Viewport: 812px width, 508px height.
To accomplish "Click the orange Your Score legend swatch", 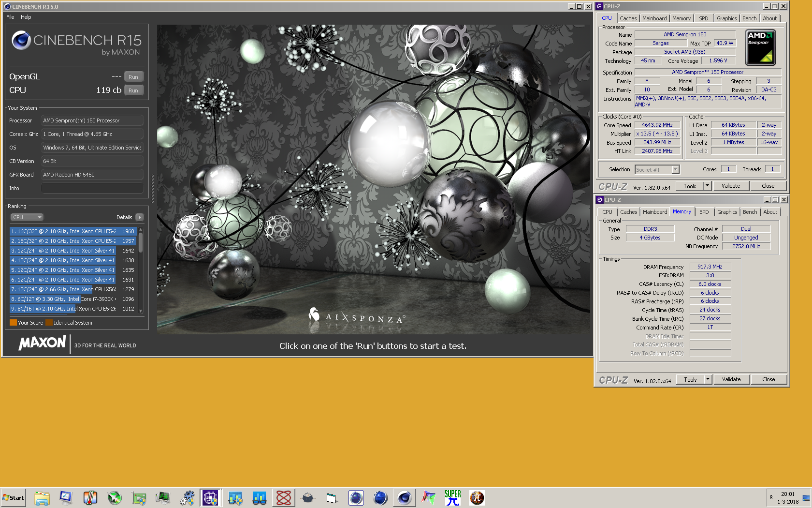I will tap(13, 323).
